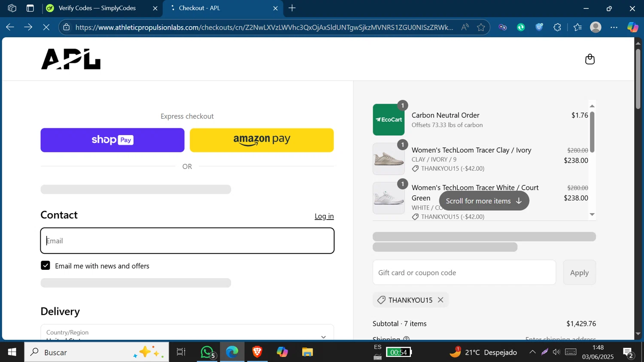Remove the THANKYOU15 discount code
This screenshot has height=362, width=644.
coord(440,300)
